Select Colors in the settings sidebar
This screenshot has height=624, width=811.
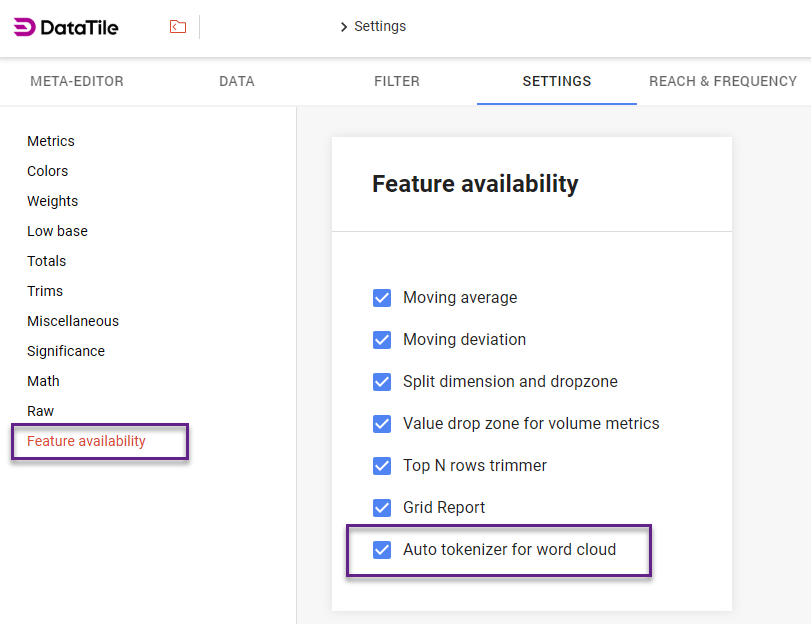pyautogui.click(x=48, y=171)
